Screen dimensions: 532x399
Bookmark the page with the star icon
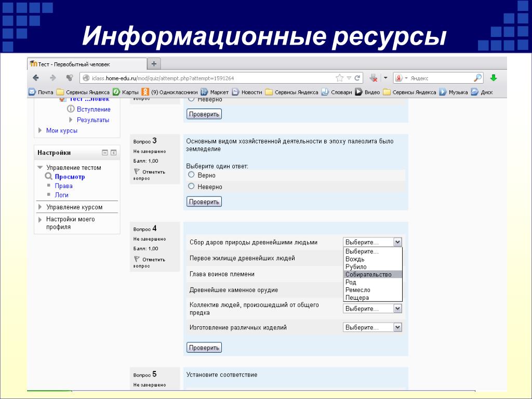pos(339,78)
